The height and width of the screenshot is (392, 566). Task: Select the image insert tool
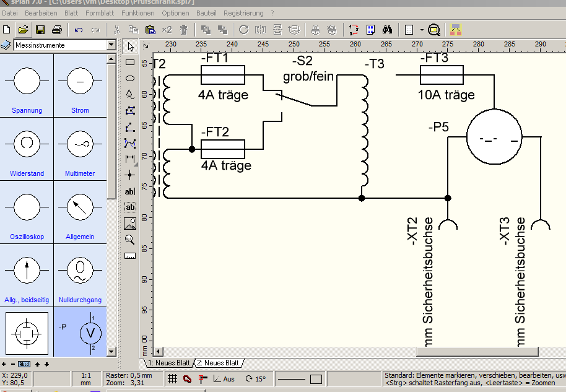[130, 224]
